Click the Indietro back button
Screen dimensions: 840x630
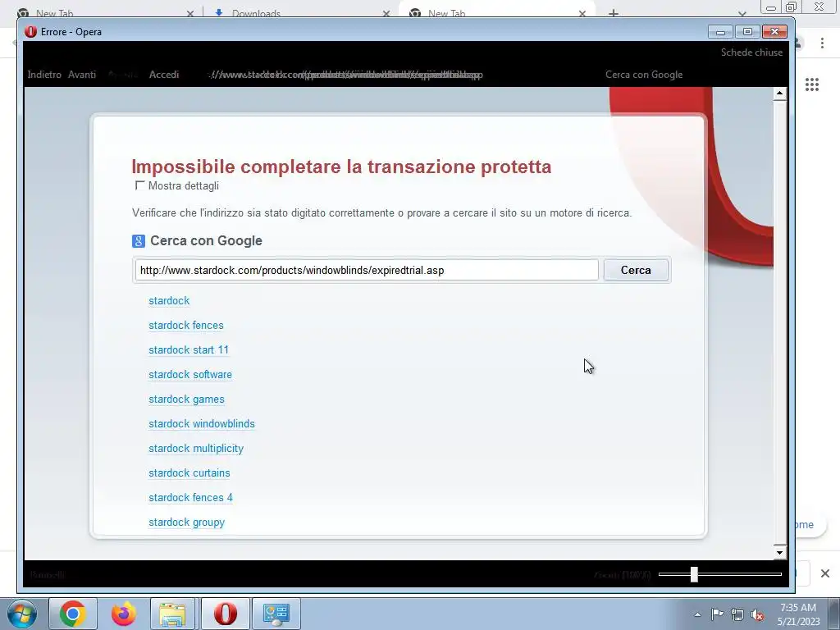click(44, 75)
